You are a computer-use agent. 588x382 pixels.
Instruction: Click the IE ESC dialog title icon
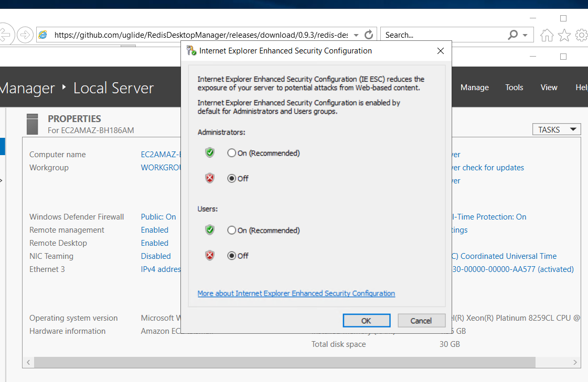[x=191, y=50]
